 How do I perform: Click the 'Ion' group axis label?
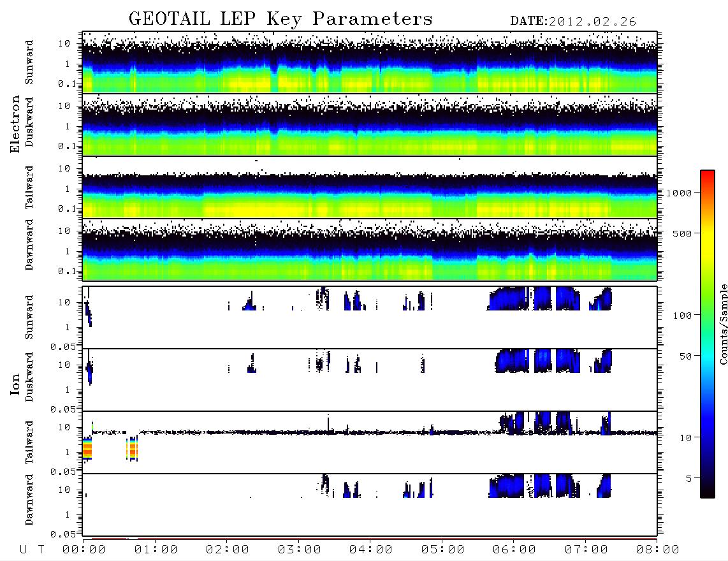(15, 384)
